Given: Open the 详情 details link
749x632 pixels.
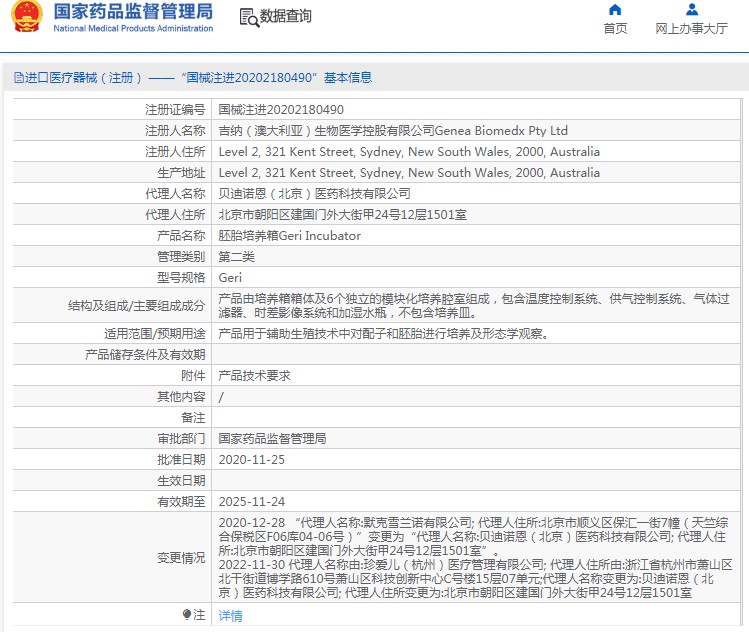Looking at the screenshot, I should [230, 616].
